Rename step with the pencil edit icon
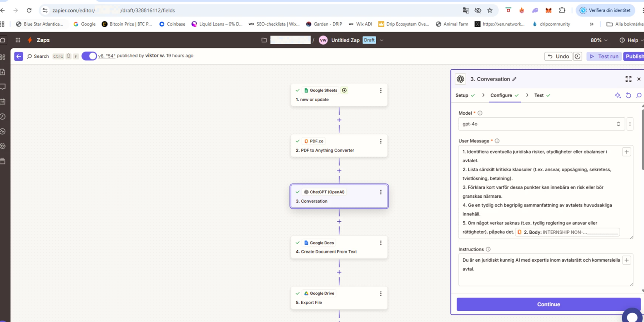The image size is (644, 322). 514,79
